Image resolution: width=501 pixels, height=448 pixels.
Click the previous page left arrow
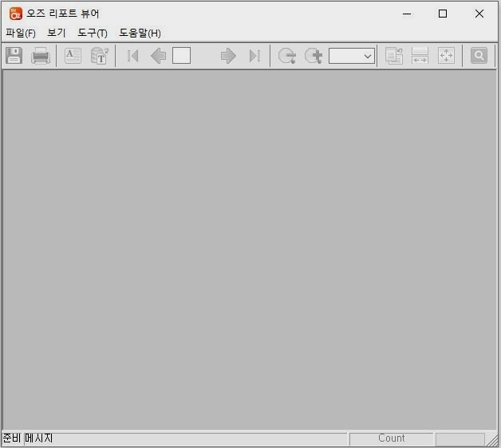click(158, 56)
